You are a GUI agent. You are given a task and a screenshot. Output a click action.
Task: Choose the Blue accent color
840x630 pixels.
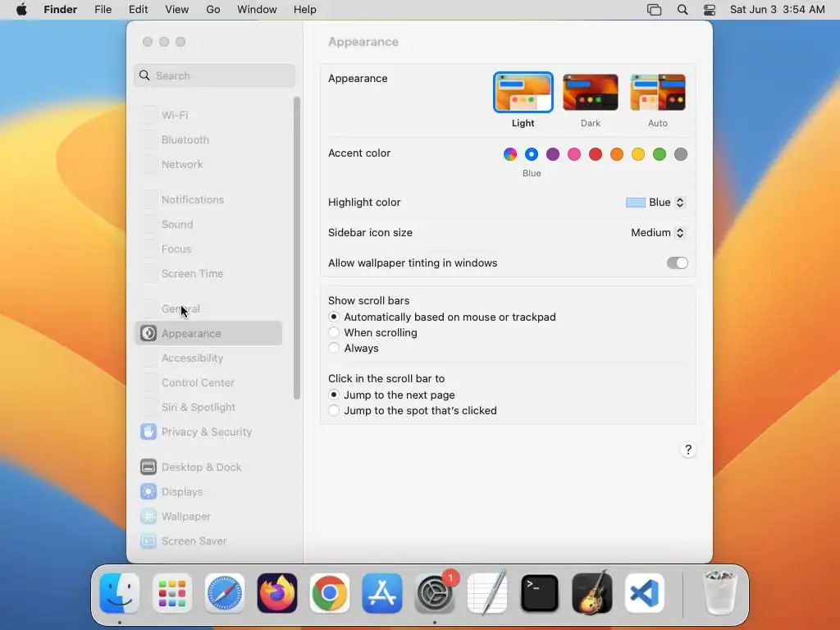(532, 154)
